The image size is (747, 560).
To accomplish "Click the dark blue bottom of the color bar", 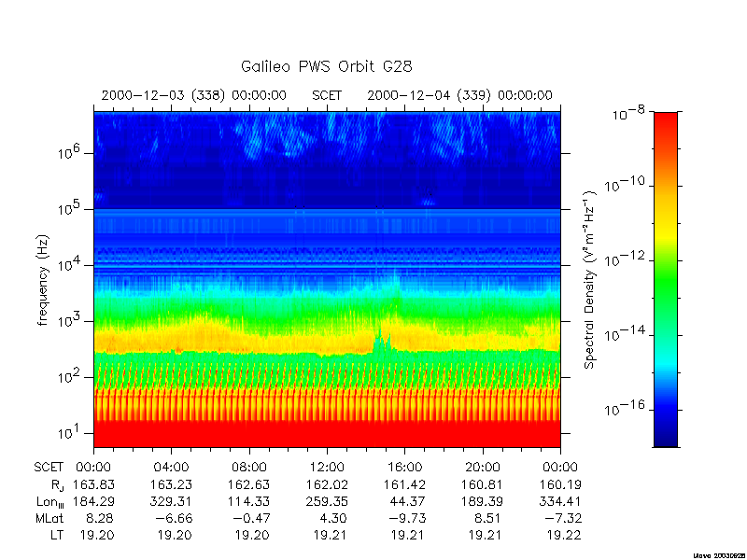I will [x=666, y=441].
